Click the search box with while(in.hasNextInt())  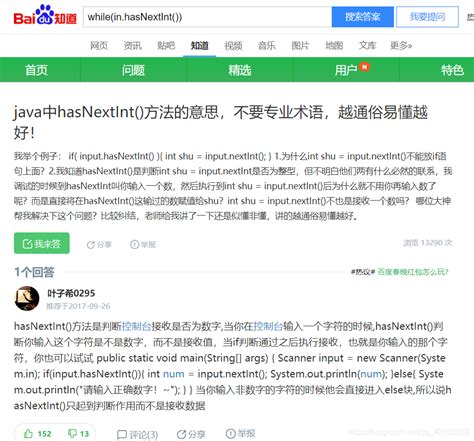(x=207, y=17)
